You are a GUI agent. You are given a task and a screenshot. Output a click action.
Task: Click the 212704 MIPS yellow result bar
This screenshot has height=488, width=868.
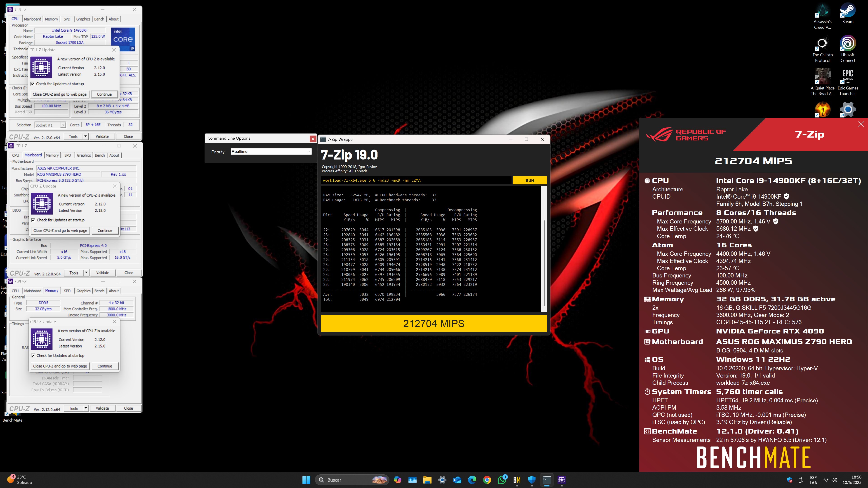click(434, 324)
